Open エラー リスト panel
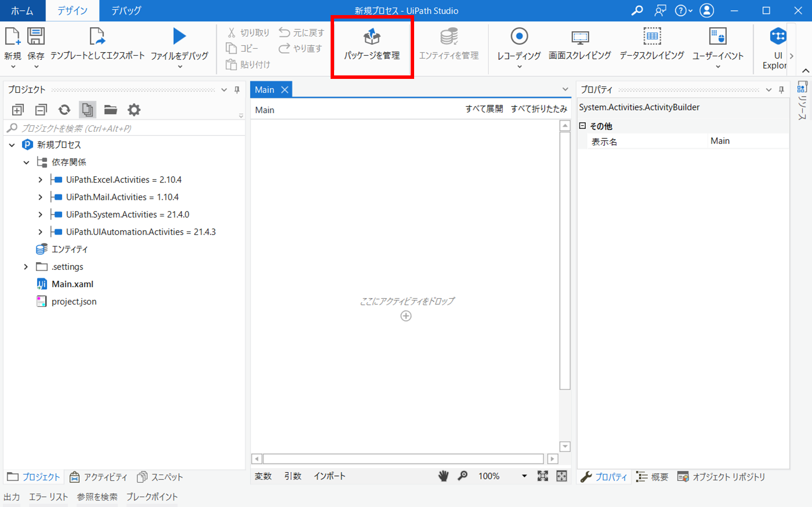The height and width of the screenshot is (507, 812). coord(49,497)
